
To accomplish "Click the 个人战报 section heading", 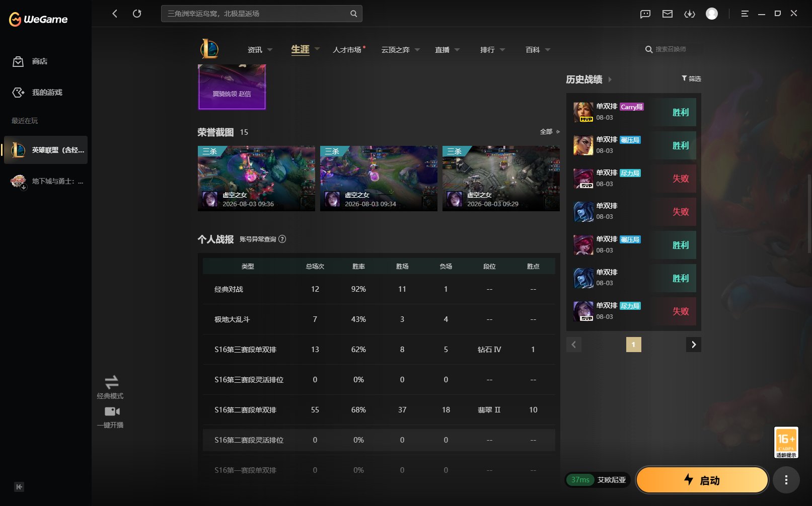I will tap(215, 239).
